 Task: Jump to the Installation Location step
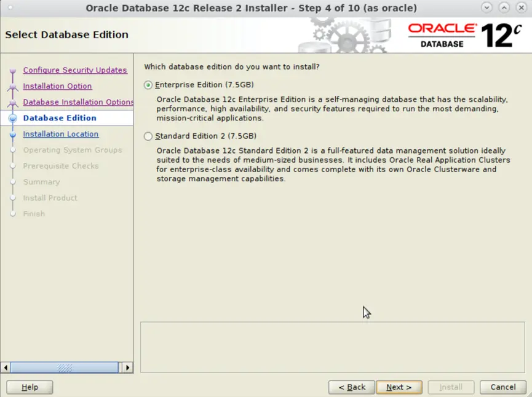(x=61, y=134)
